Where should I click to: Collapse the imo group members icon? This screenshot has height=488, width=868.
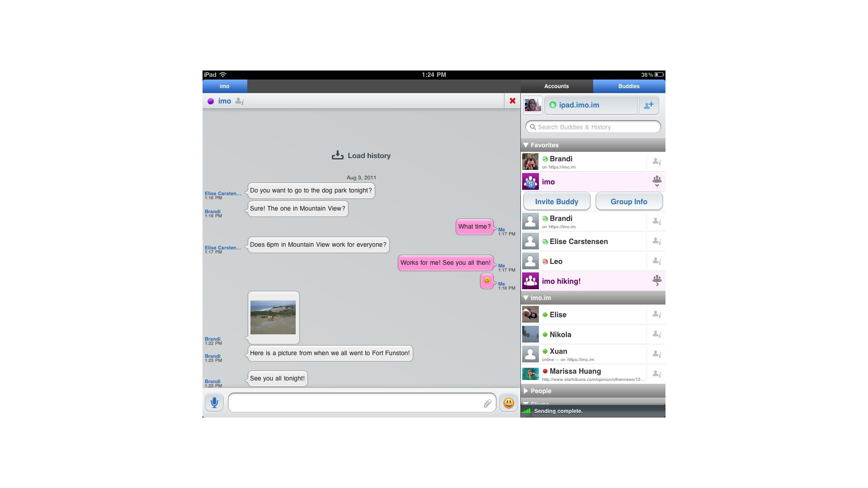pyautogui.click(x=657, y=182)
